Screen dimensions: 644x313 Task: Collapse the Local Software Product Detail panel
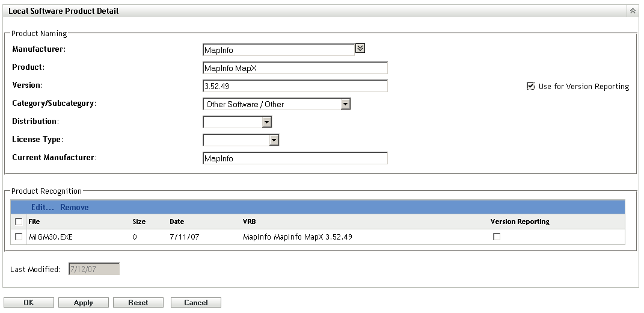click(633, 11)
